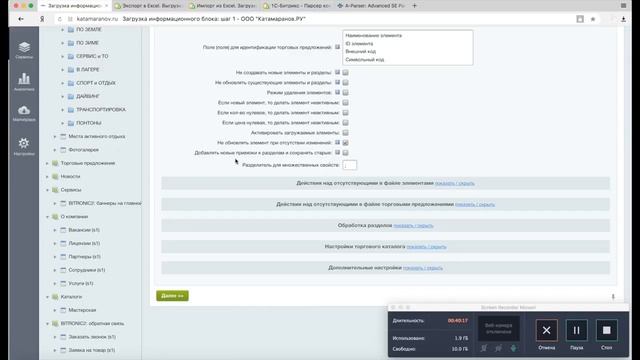640x360 pixels.
Task: Click the ДАЙВИНГ folder
Action: point(88,96)
